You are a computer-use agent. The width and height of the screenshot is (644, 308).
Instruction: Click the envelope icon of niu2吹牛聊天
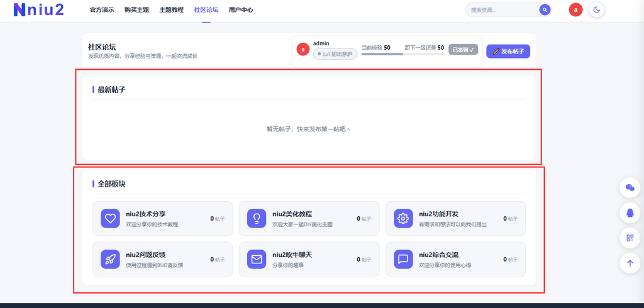[x=257, y=259]
